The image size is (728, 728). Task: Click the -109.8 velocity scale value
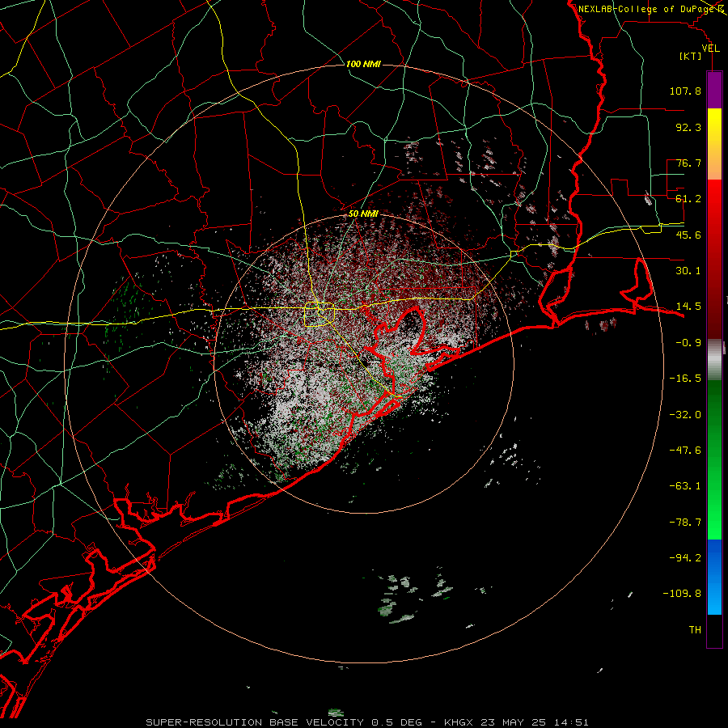coord(682,594)
